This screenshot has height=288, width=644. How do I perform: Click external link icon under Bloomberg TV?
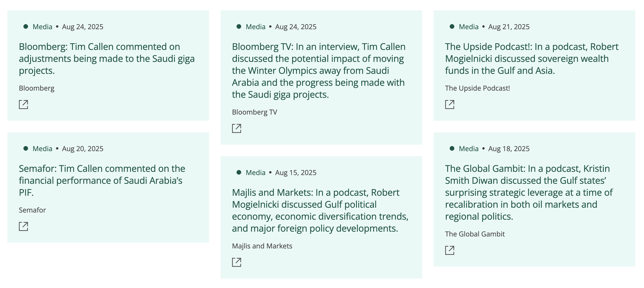[x=237, y=128]
